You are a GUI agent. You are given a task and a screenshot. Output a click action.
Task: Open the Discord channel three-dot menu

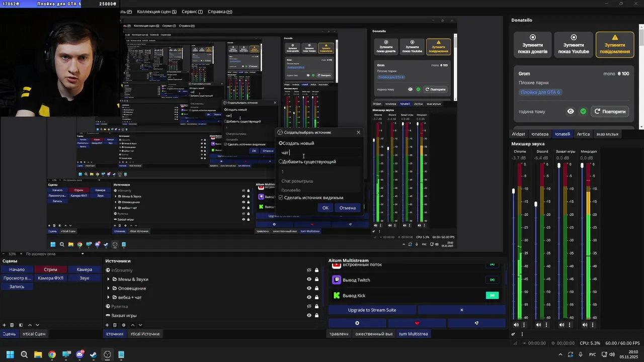pos(546,325)
